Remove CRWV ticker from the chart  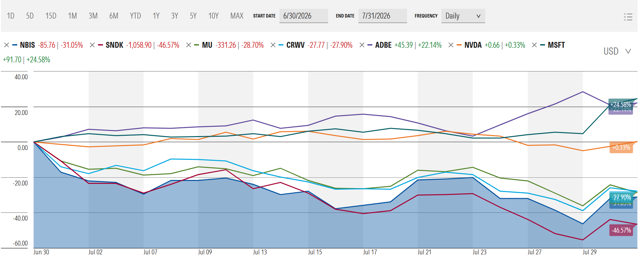click(x=273, y=45)
